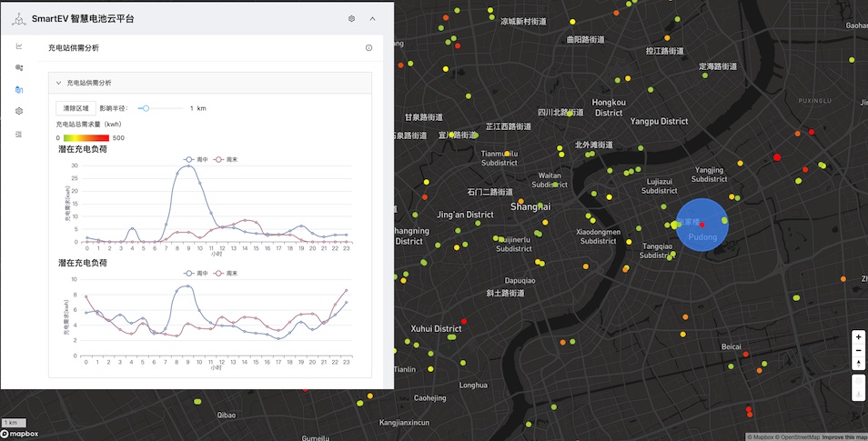Image resolution: width=868 pixels, height=441 pixels.
Task: Click the Hongkou District map label
Action: 609,107
